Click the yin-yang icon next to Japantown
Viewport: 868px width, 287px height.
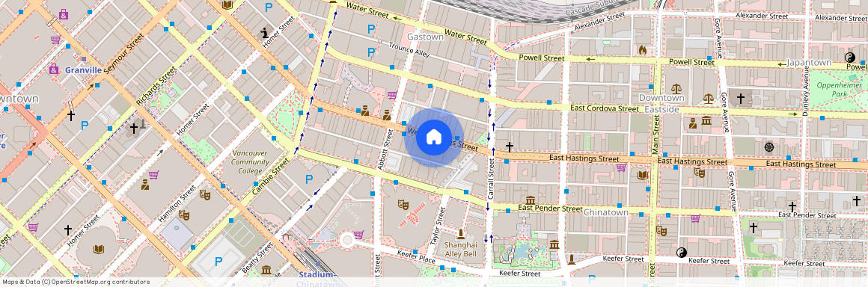point(849,57)
